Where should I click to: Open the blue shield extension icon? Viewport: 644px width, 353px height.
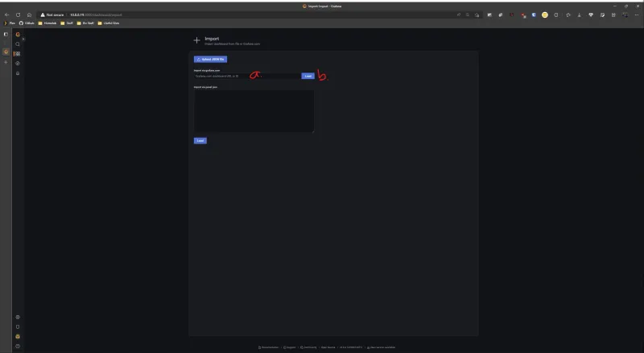click(x=534, y=15)
